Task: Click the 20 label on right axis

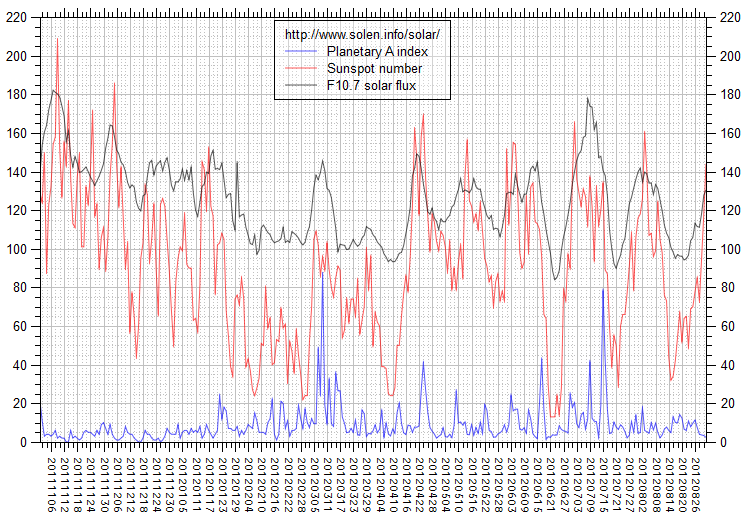Action: [x=727, y=404]
